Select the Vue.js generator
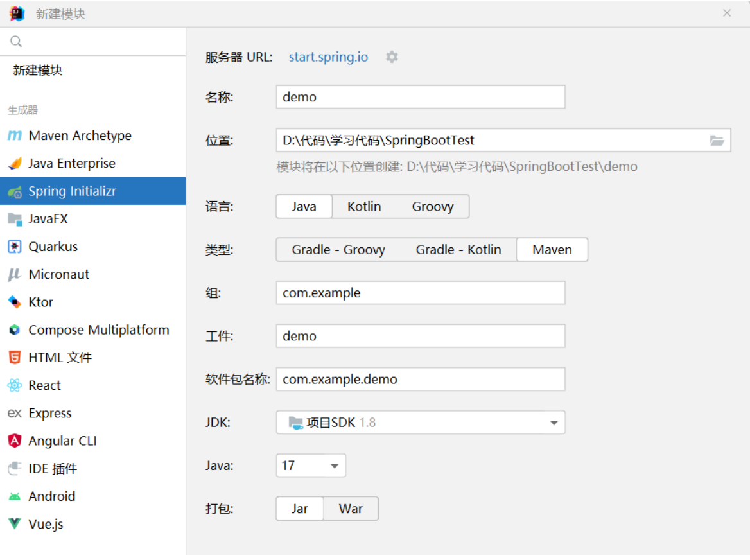This screenshot has height=560, width=750. click(46, 524)
